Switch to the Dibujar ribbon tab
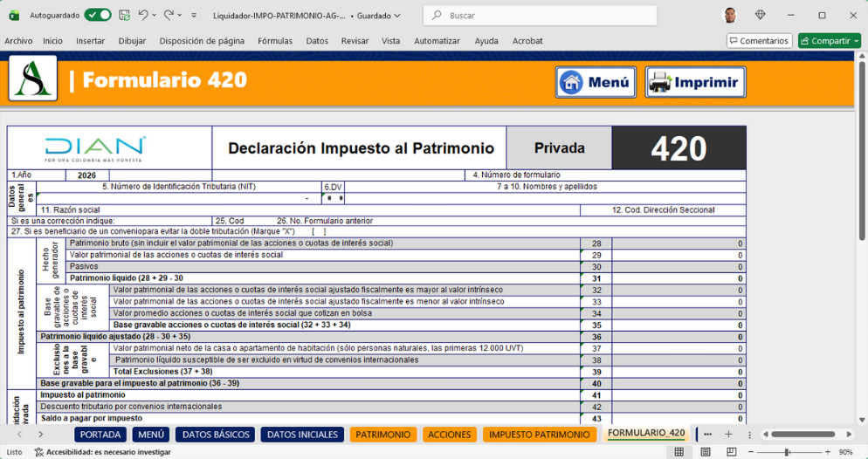This screenshot has width=868, height=459. (133, 41)
